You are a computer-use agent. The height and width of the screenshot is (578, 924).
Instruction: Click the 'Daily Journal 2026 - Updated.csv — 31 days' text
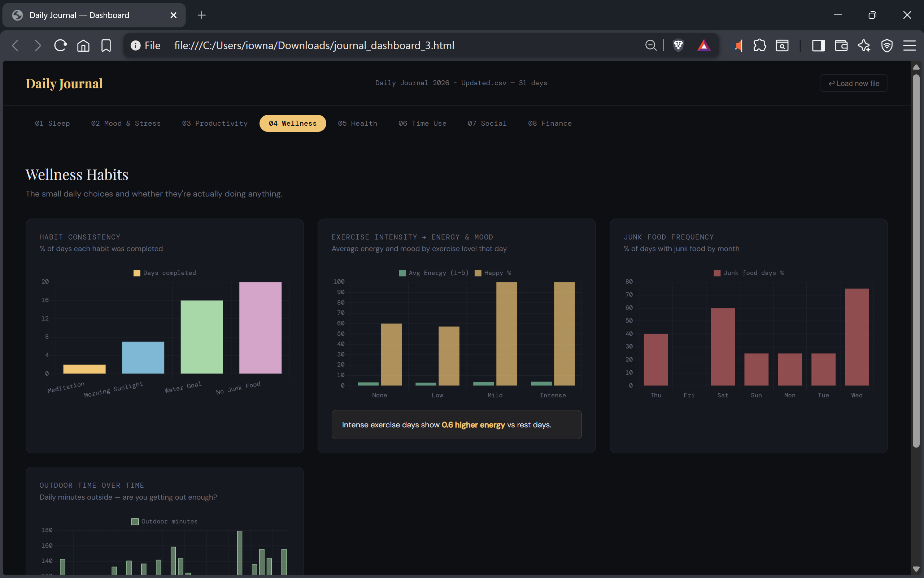pyautogui.click(x=461, y=83)
